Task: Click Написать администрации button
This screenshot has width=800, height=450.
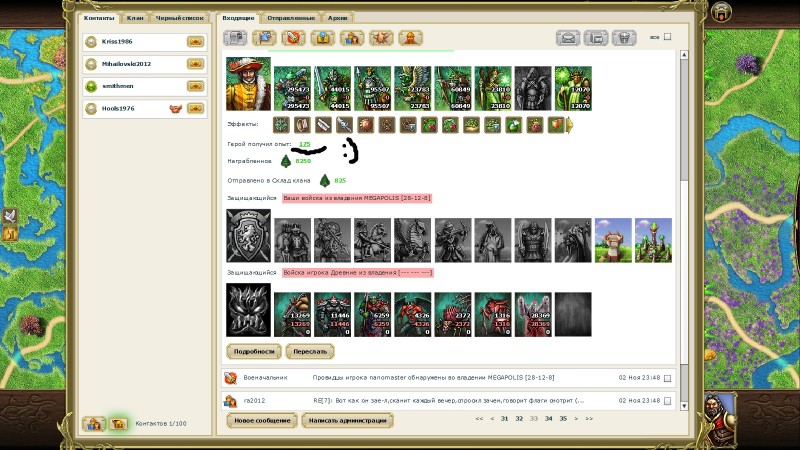Action: pyautogui.click(x=347, y=420)
